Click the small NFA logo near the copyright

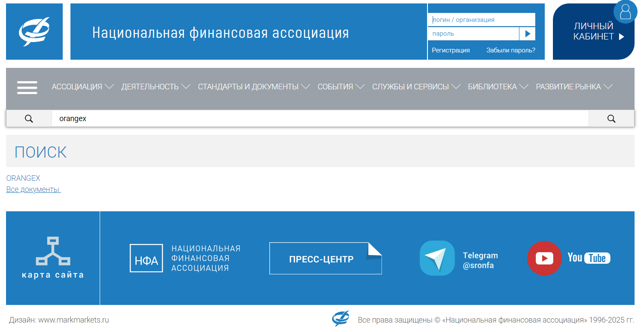pyautogui.click(x=340, y=319)
